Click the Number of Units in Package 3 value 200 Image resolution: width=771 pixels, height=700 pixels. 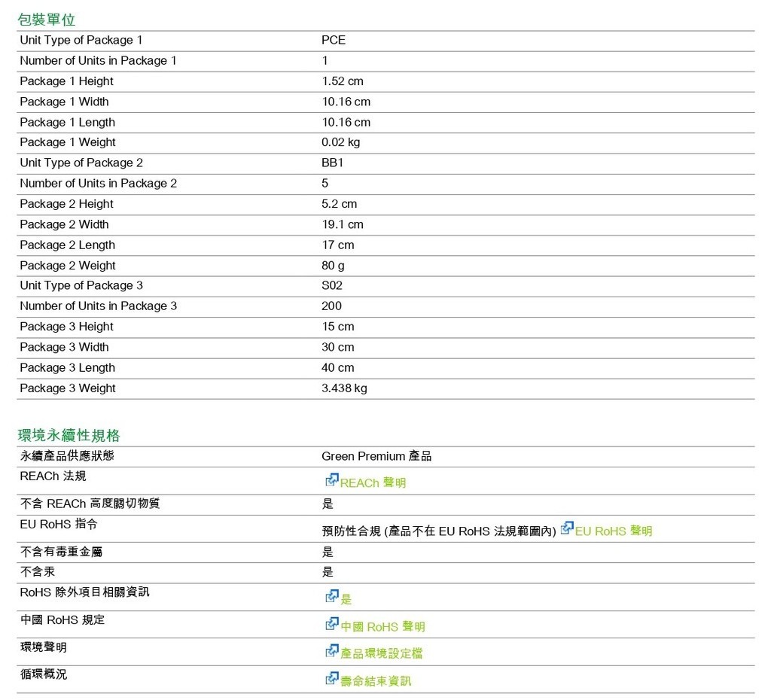[331, 306]
